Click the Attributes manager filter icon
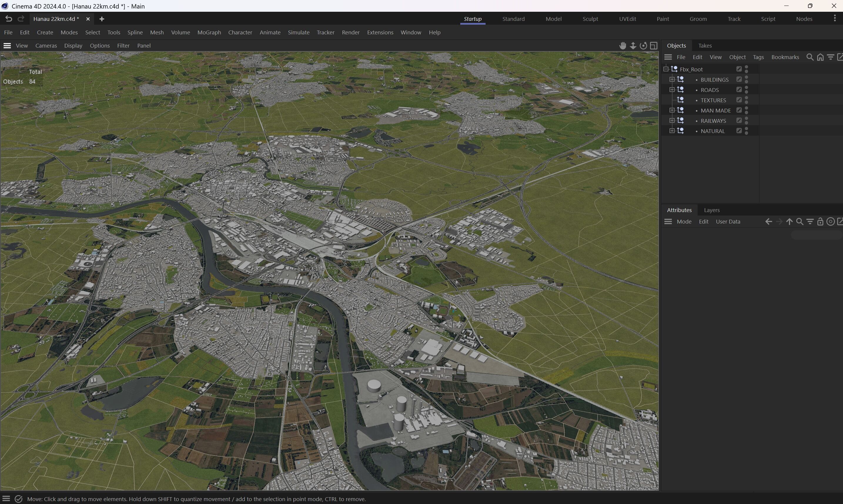Viewport: 843px width, 504px height. click(810, 221)
